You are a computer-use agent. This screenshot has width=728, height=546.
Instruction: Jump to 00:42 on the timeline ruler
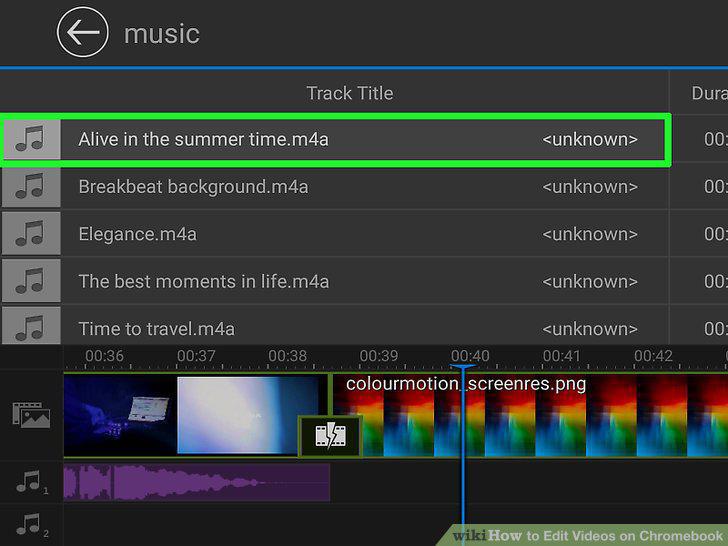pos(653,356)
